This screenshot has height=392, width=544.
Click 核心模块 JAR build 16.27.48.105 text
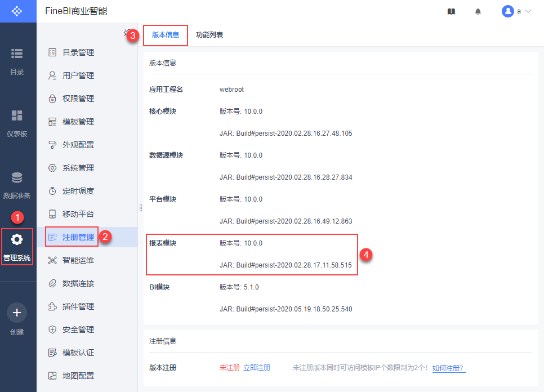point(286,133)
